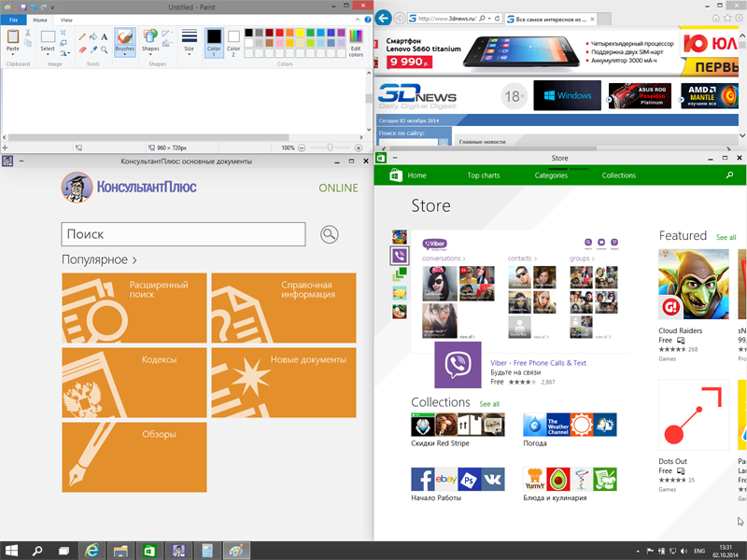
Task: Select the Color 1 button
Action: tap(214, 42)
